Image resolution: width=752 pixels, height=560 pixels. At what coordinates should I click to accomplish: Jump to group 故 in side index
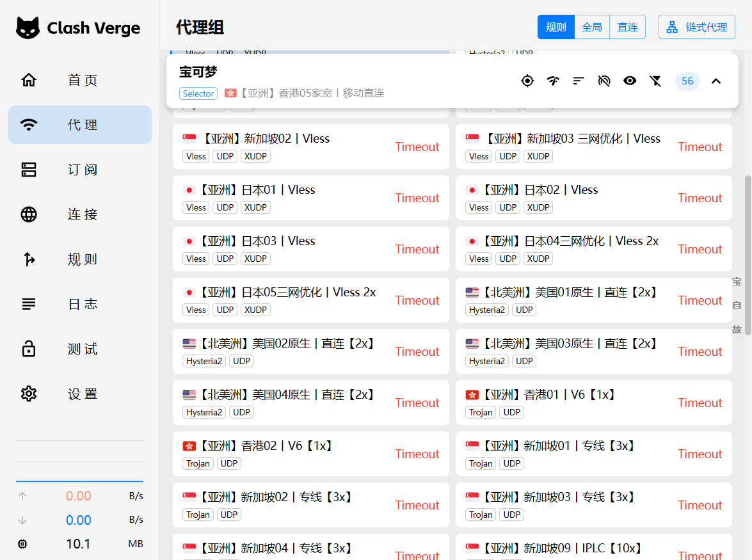pyautogui.click(x=737, y=329)
